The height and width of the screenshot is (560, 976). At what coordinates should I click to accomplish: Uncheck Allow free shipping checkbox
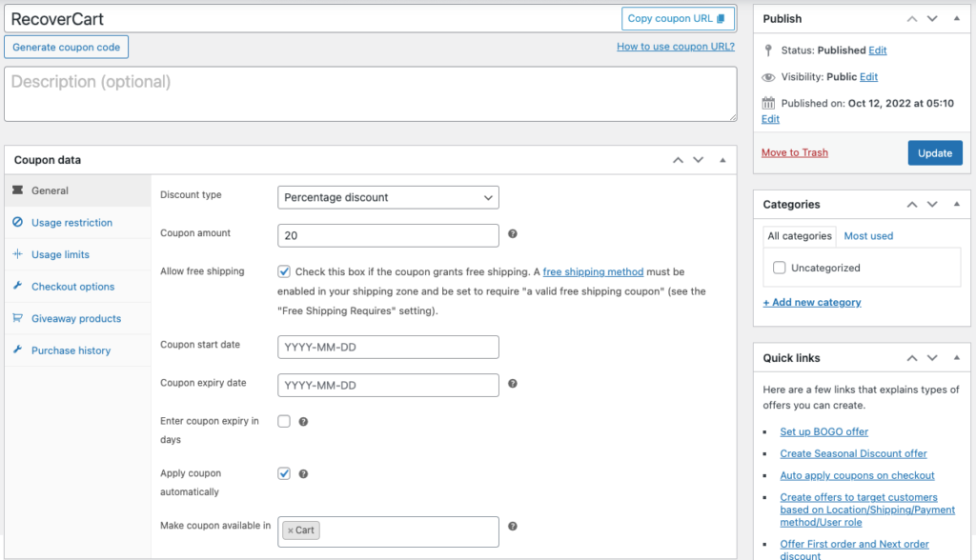click(284, 271)
